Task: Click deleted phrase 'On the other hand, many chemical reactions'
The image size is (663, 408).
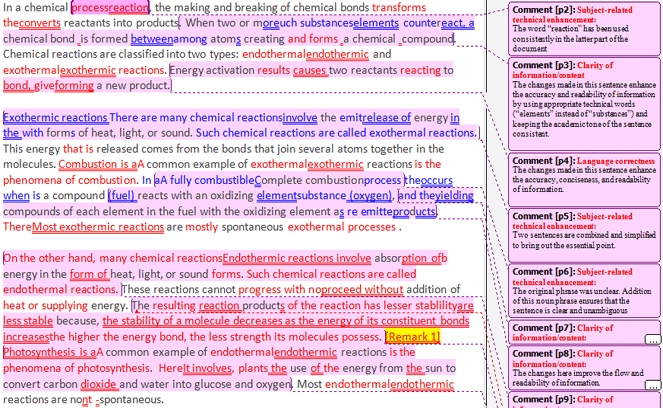Action: 112,258
